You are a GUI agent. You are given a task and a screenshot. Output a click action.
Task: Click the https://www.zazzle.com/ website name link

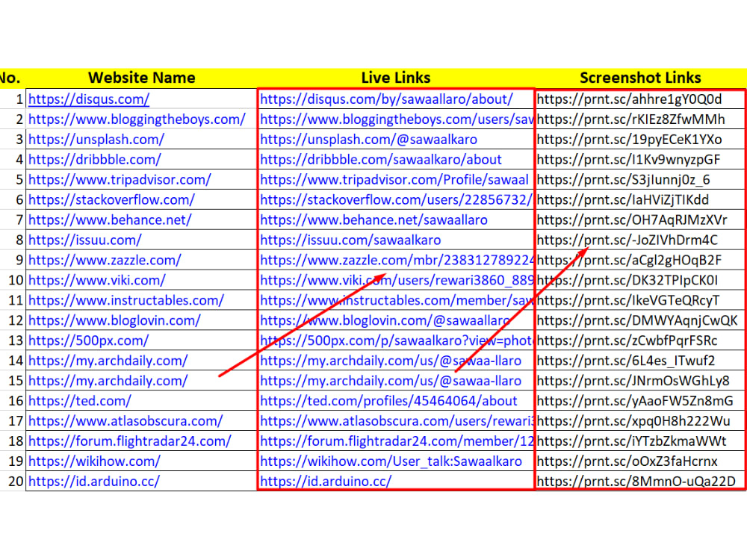click(x=105, y=260)
